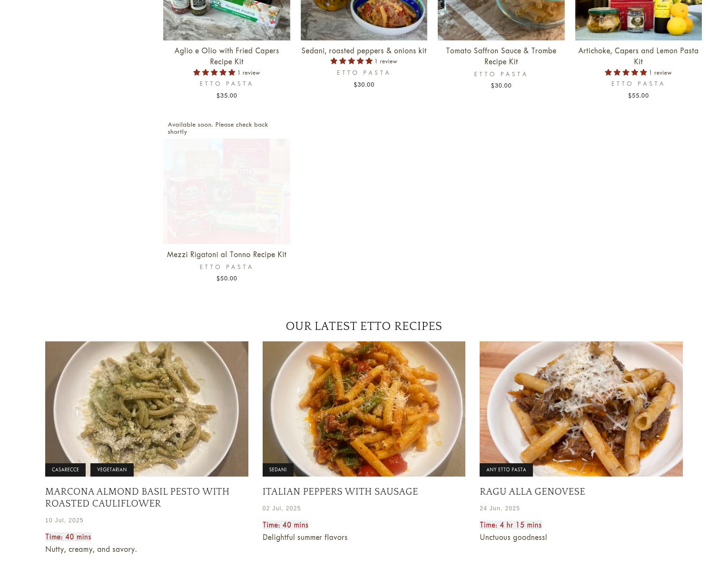Screen dimensions: 728x568
Task: Select the Casarecce tag on the pesto recipe
Action: [x=65, y=470]
